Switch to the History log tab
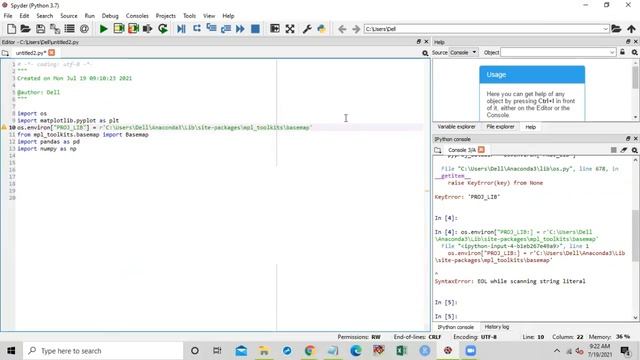This screenshot has height=360, width=640. click(497, 327)
